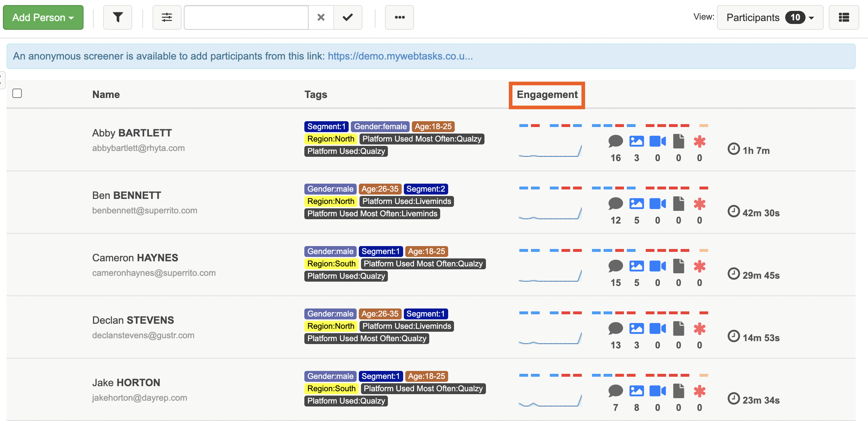Click Abby Bartlett's Region:North yellow tag
This screenshot has height=421, width=868.
(x=330, y=139)
